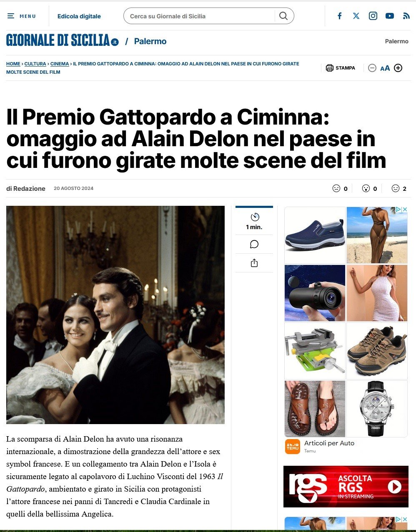Click the search magnifier icon
416x532 pixels.
click(x=283, y=16)
